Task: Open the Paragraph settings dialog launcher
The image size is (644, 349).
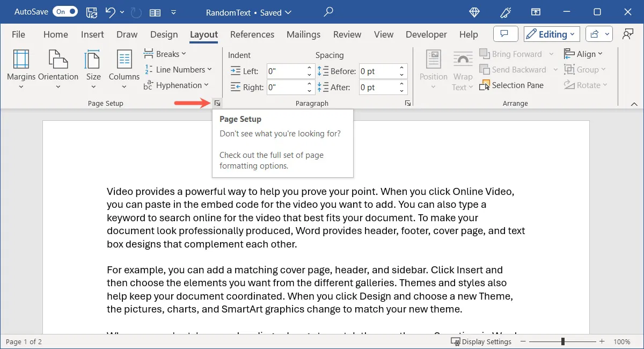Action: pos(407,103)
